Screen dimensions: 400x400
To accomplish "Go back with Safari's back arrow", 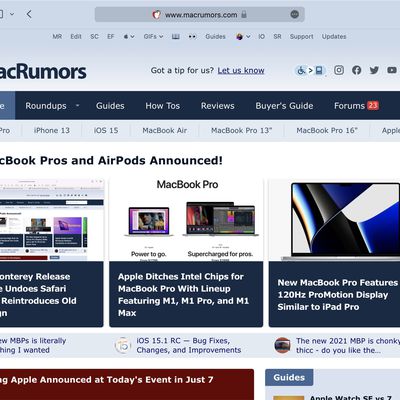I will (x=29, y=14).
